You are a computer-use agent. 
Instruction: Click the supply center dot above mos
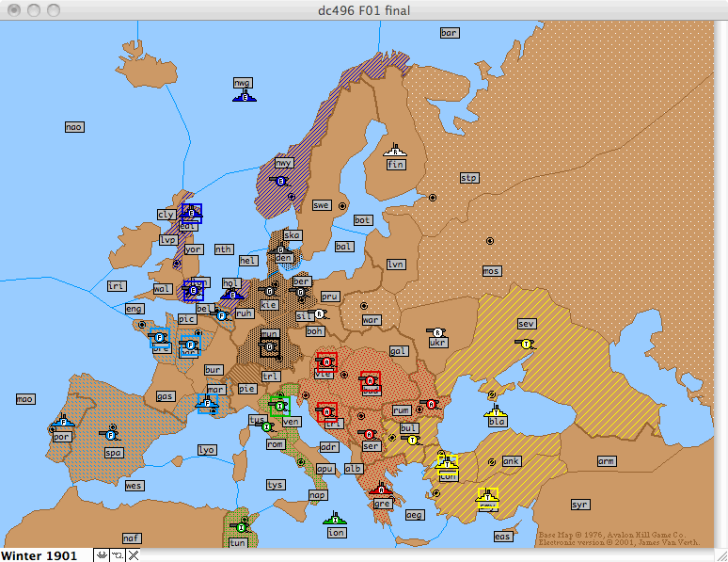tap(490, 241)
